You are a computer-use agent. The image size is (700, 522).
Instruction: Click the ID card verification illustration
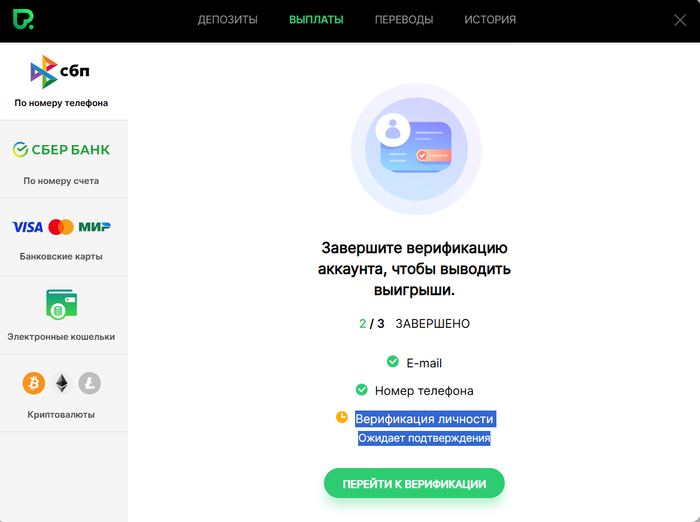pos(416,149)
